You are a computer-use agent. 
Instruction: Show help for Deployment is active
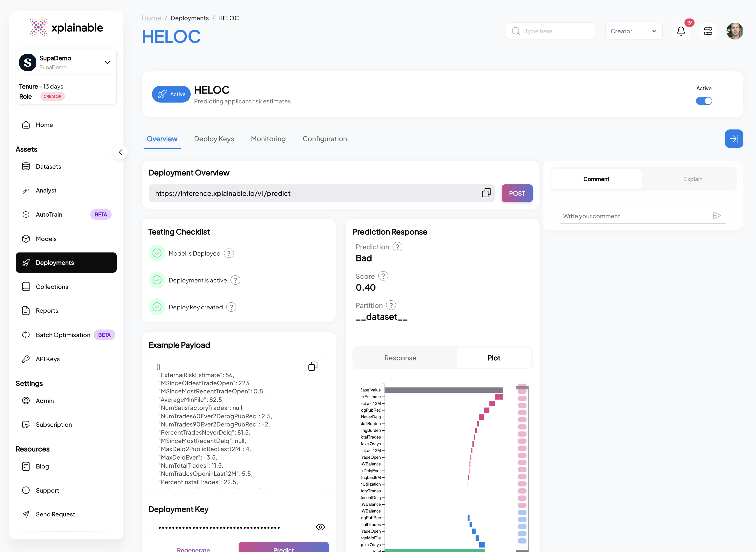235,280
